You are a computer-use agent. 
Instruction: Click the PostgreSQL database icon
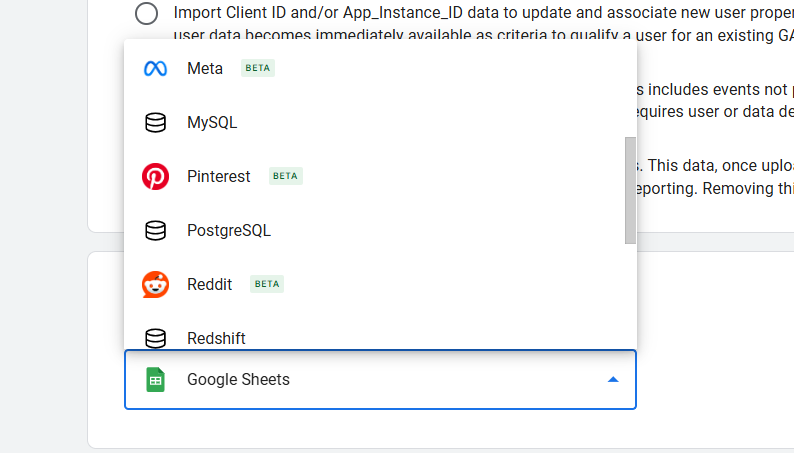point(155,230)
